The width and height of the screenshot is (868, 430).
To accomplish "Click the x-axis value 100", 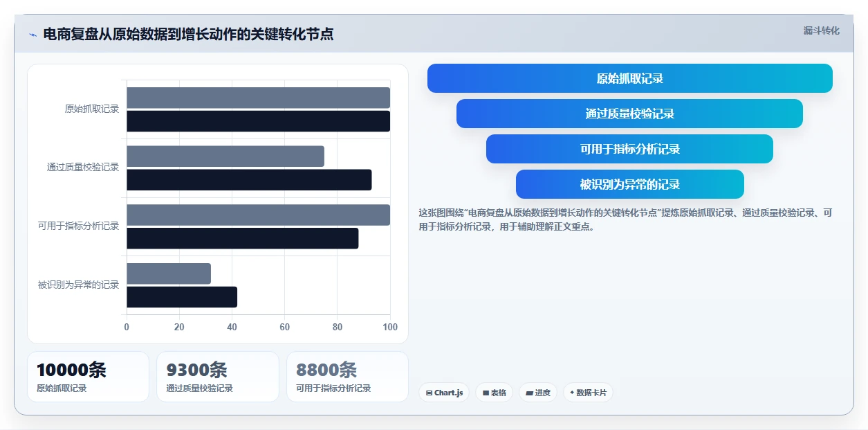I will (x=390, y=327).
